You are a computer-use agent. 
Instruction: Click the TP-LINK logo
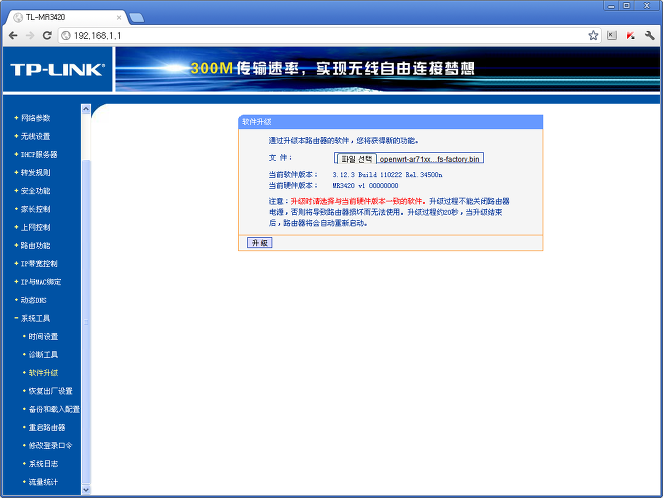58,70
